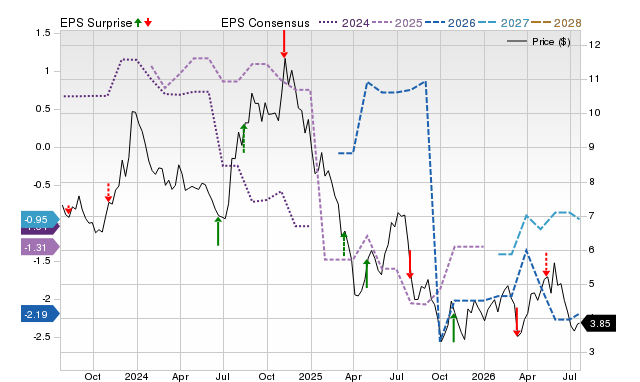
Task: Click the solid green up arrow in November 2025
Action: pos(453,328)
